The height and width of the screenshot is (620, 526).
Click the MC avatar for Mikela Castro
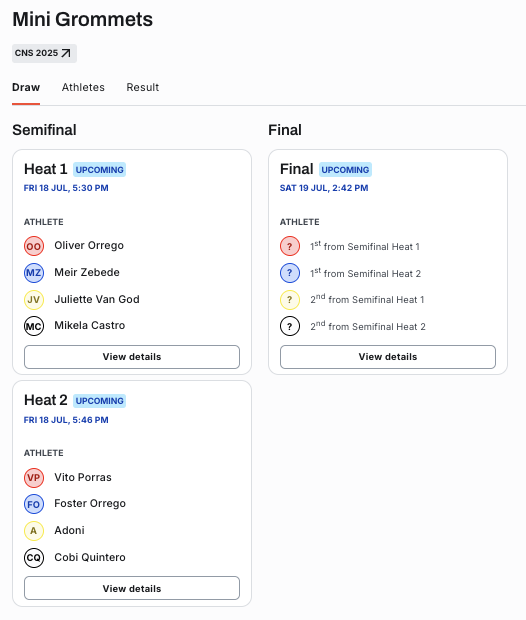tap(34, 326)
